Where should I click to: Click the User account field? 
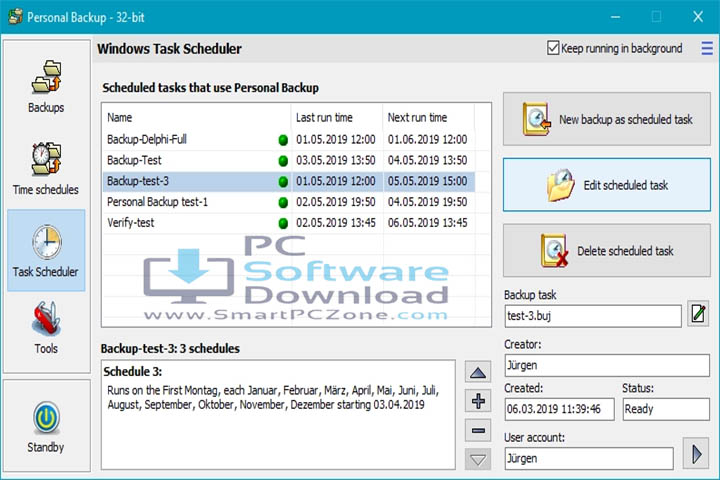point(589,458)
